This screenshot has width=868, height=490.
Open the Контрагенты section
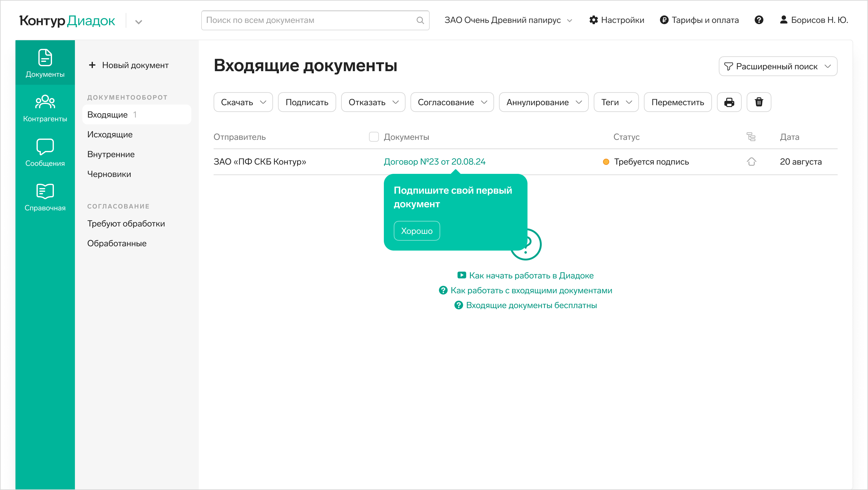point(45,108)
